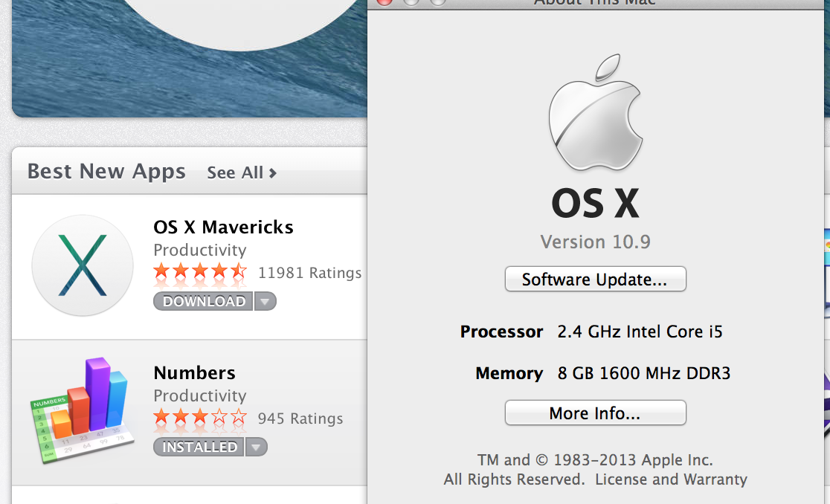Open the Numbers app icon

(x=82, y=410)
